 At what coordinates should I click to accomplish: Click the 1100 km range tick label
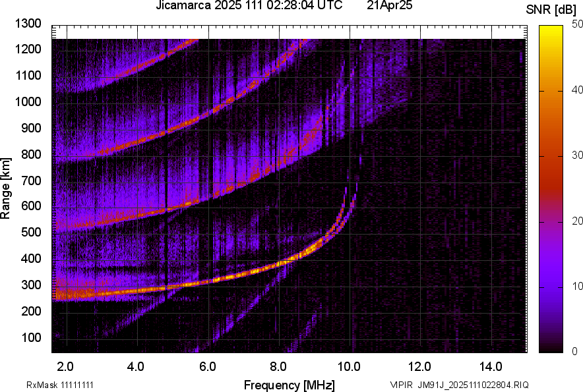pyautogui.click(x=28, y=75)
